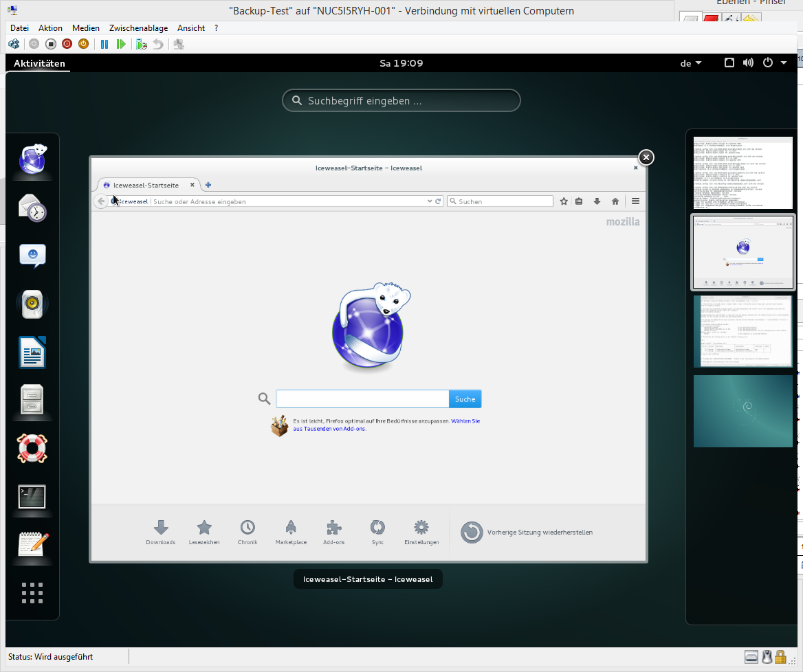This screenshot has width=803, height=672.
Task: Reload the page with refresh icon
Action: pos(439,201)
